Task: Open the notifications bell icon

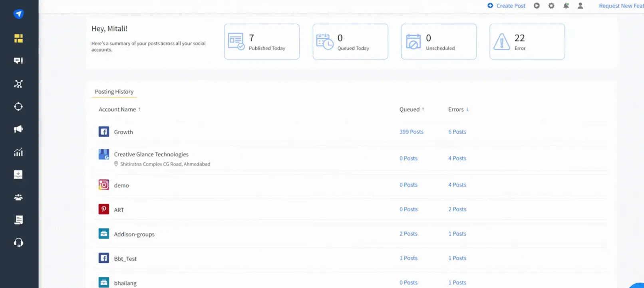Action: [566, 6]
